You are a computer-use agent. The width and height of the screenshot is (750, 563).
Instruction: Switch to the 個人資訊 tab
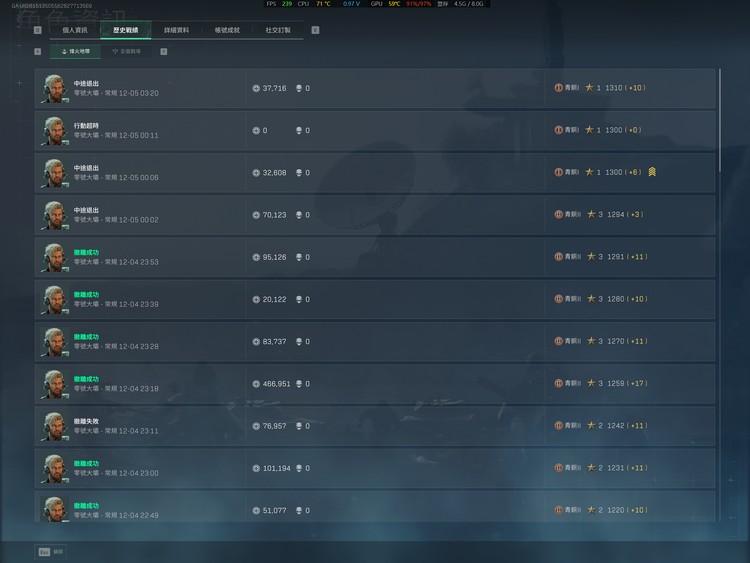(x=75, y=30)
